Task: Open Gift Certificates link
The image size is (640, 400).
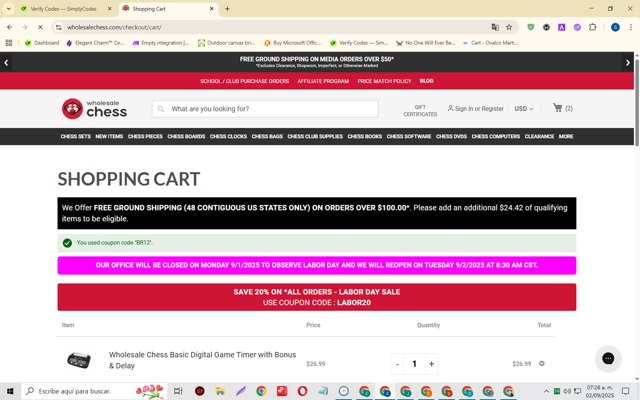Action: click(x=420, y=111)
